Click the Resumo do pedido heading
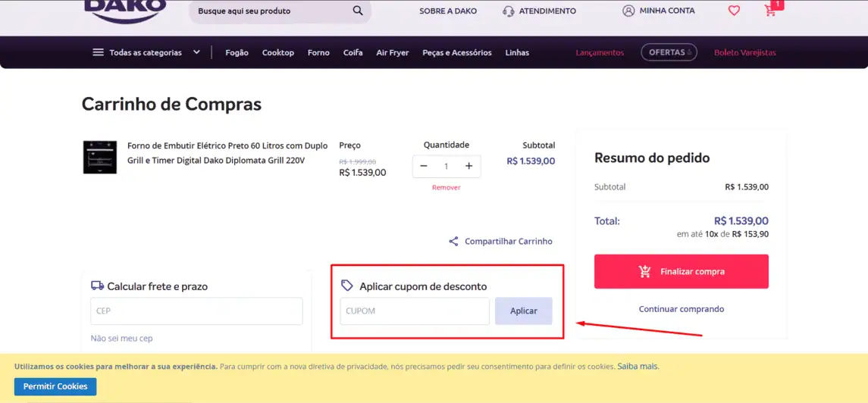 [652, 158]
